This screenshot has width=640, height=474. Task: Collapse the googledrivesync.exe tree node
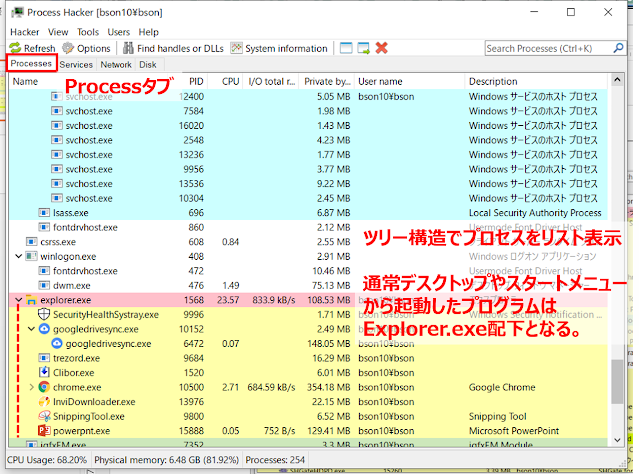[x=31, y=329]
